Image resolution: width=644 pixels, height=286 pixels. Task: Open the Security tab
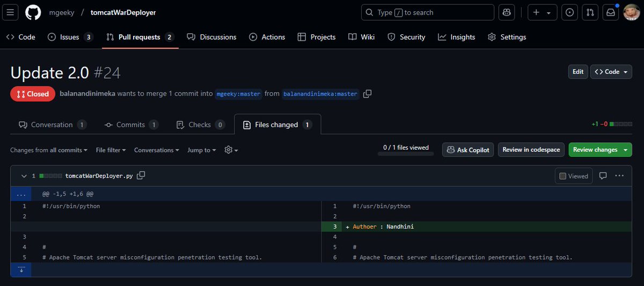(406, 37)
